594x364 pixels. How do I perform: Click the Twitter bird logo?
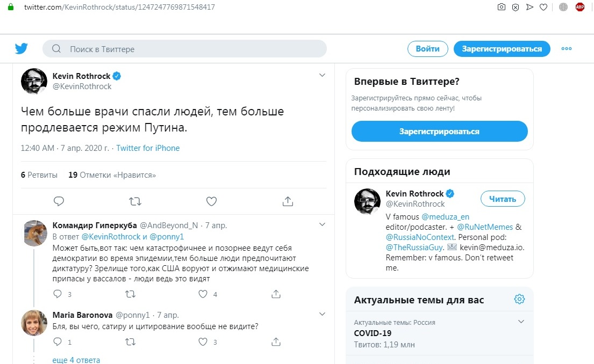(21, 48)
